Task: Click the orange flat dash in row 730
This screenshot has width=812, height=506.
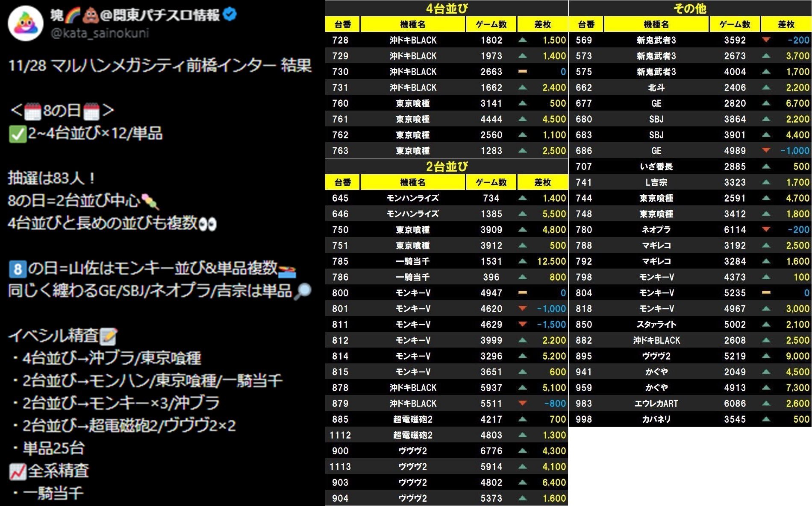Action: click(522, 72)
